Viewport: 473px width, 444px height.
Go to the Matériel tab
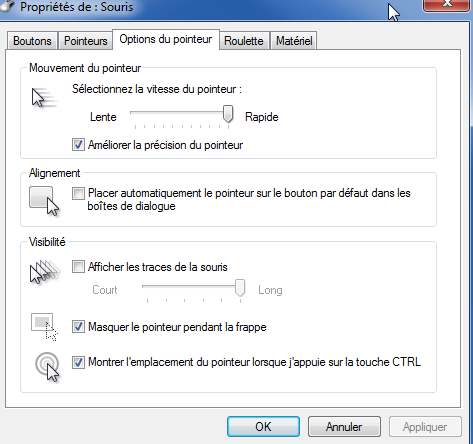(x=294, y=41)
